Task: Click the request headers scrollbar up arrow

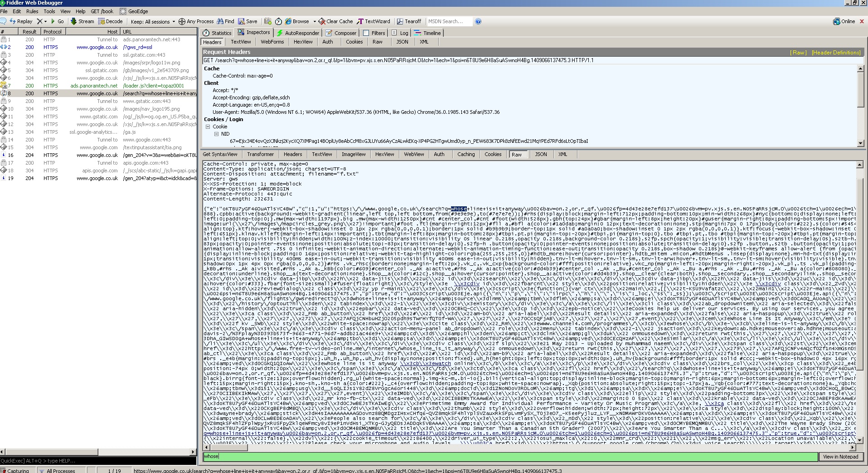Action: click(860, 69)
